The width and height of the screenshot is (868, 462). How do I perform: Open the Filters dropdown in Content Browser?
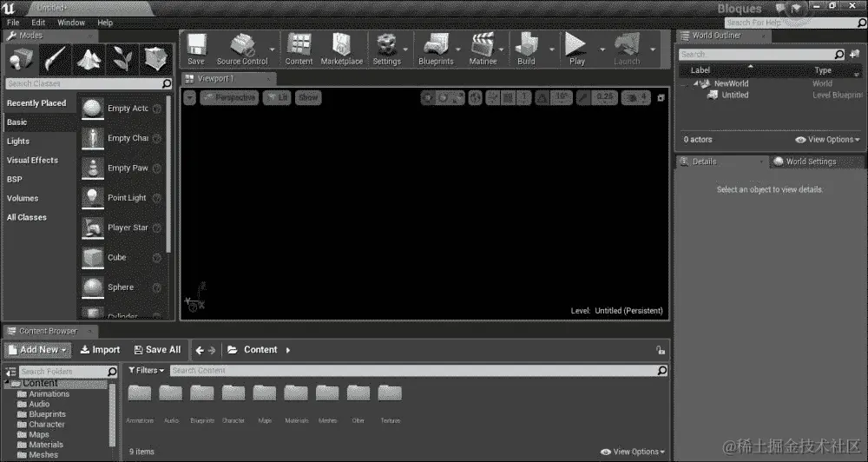pos(146,371)
